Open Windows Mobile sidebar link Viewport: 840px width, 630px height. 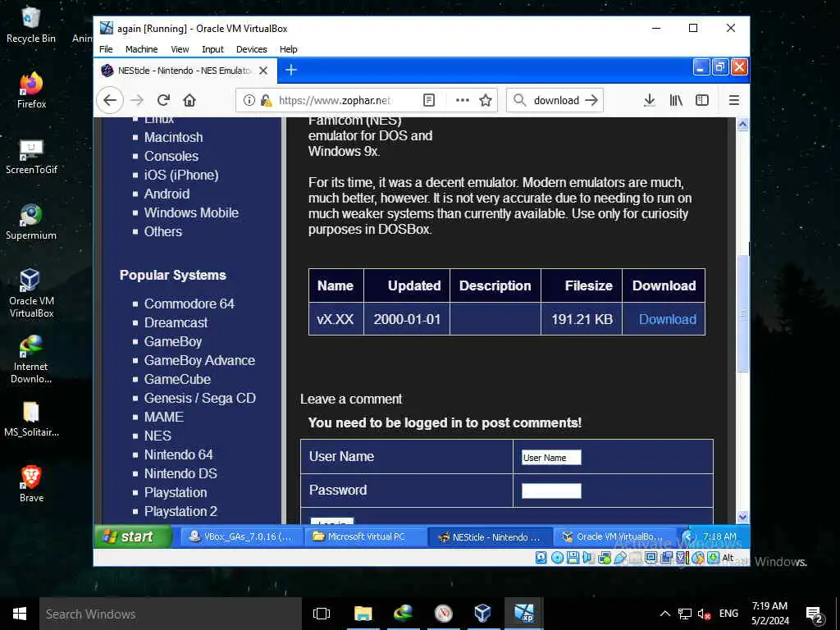[191, 212]
